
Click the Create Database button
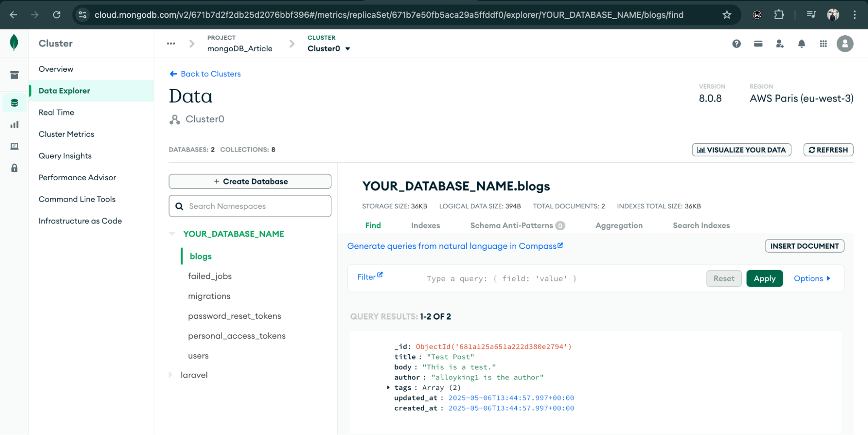(250, 181)
